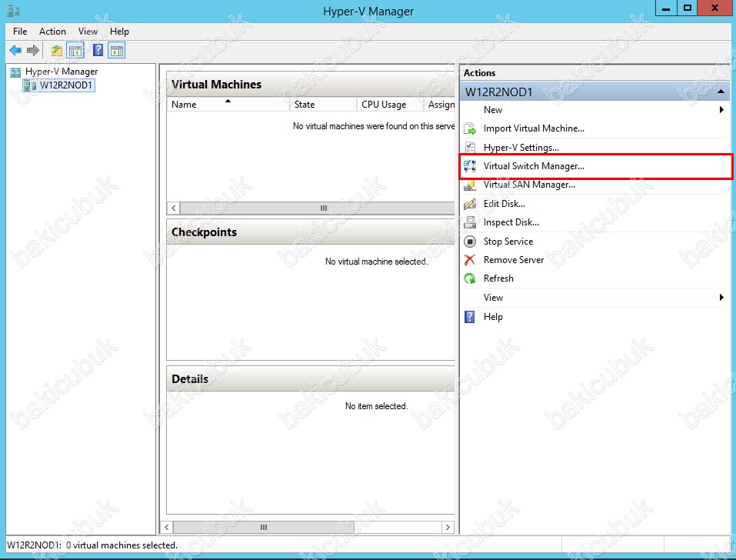The width and height of the screenshot is (736, 560).
Task: Close the Hyper-V Manager window
Action: [715, 8]
